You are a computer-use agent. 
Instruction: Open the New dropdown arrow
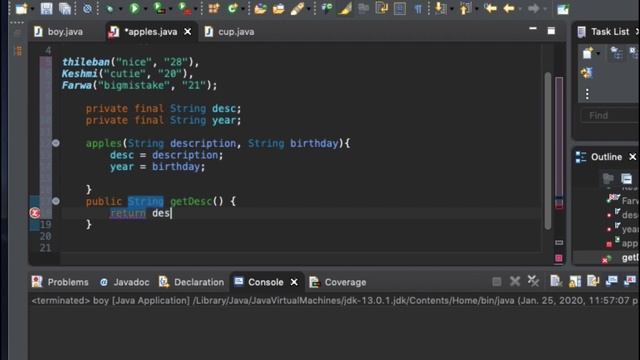[32, 9]
